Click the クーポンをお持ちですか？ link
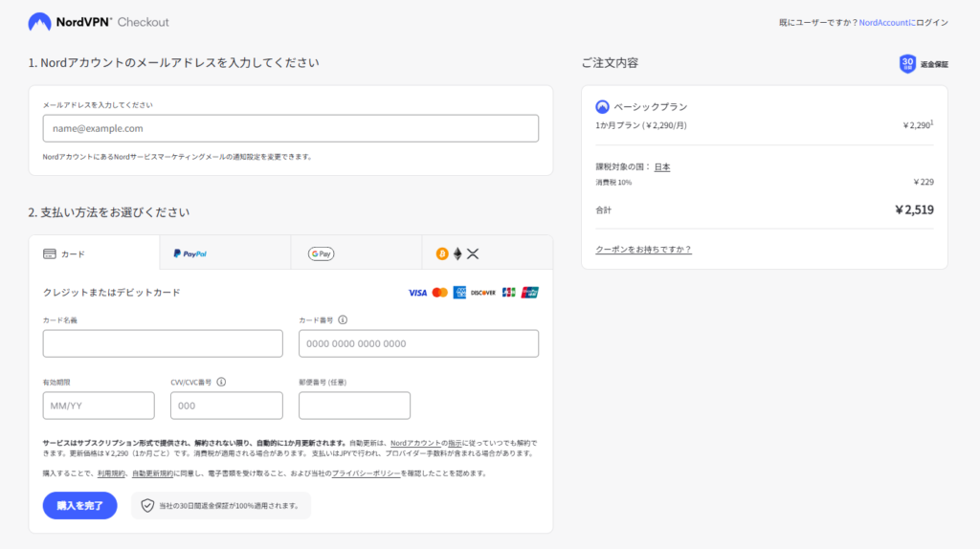This screenshot has width=980, height=549. click(643, 250)
